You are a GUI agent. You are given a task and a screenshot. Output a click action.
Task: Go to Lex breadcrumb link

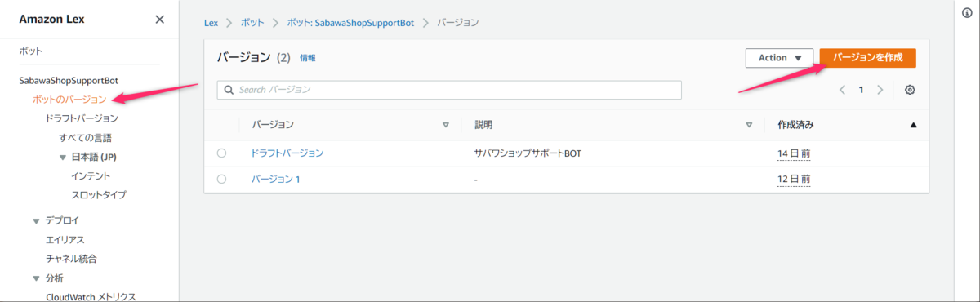point(211,22)
